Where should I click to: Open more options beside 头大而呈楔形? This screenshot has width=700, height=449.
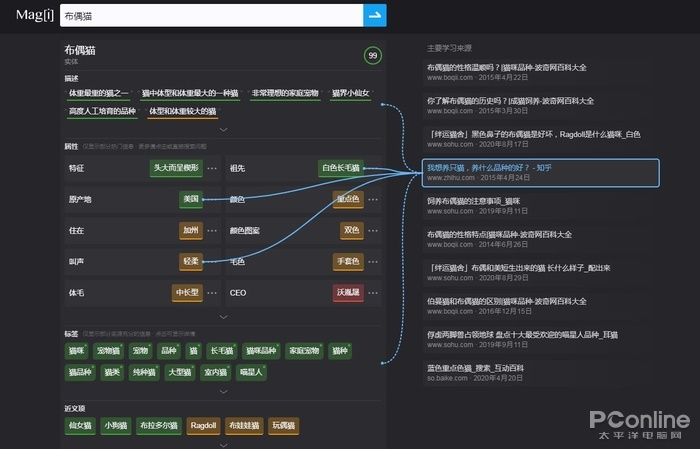213,168
